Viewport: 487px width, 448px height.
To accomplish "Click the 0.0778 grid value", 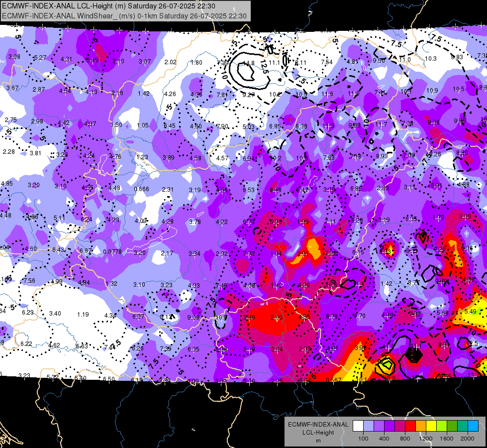I will coord(113,251).
